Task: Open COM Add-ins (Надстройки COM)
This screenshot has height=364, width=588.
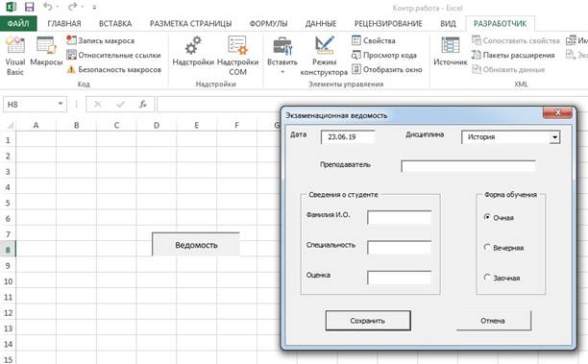Action: (x=237, y=56)
